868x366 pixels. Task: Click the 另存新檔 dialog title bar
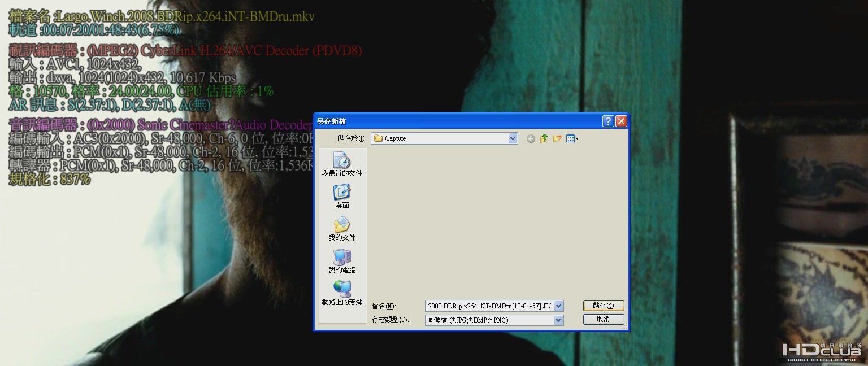click(458, 121)
